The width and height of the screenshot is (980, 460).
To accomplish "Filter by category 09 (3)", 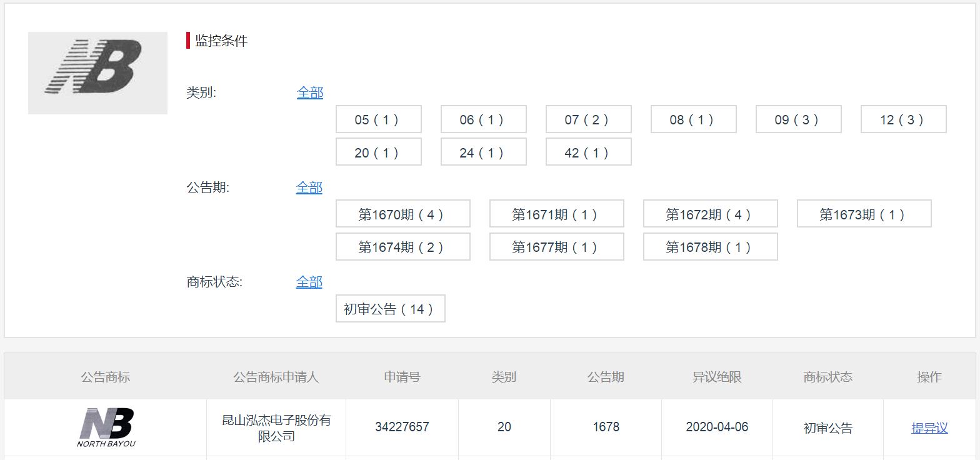I will 799,119.
